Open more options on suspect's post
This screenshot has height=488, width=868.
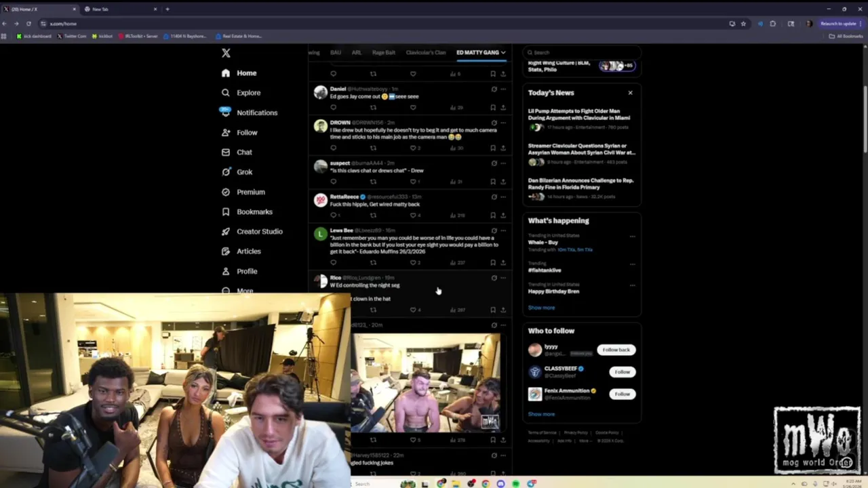point(502,163)
